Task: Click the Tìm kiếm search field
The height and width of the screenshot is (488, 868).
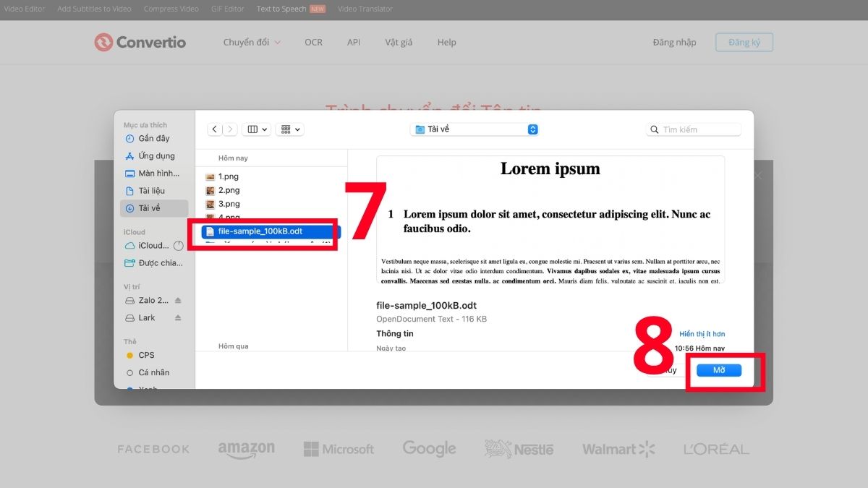Action: pyautogui.click(x=694, y=129)
